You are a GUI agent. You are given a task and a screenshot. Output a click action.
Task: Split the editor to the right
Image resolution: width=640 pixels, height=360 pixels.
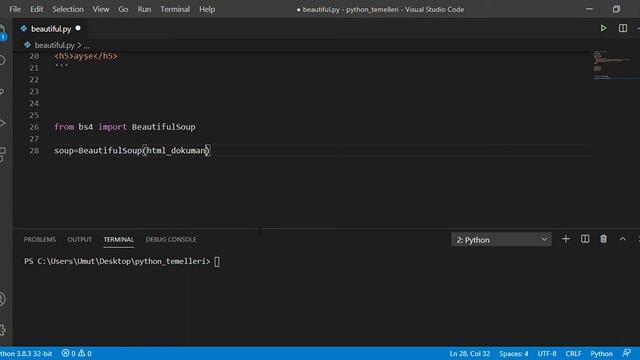(x=623, y=28)
